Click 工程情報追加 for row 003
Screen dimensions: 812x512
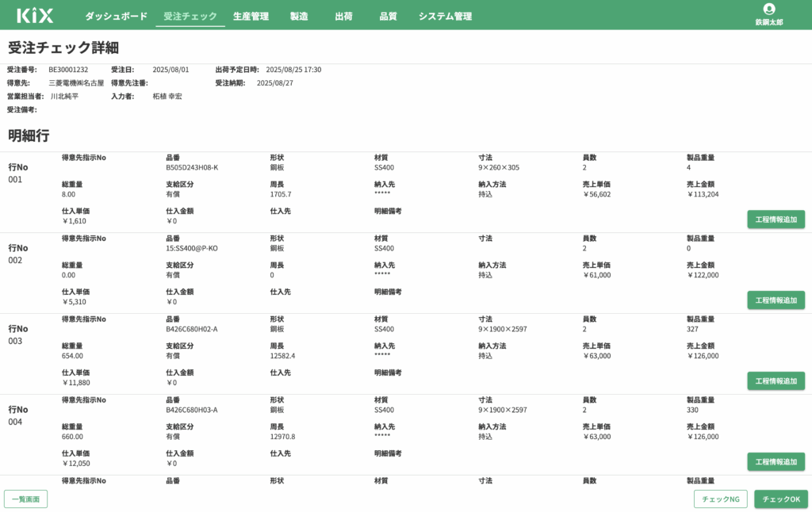point(776,381)
